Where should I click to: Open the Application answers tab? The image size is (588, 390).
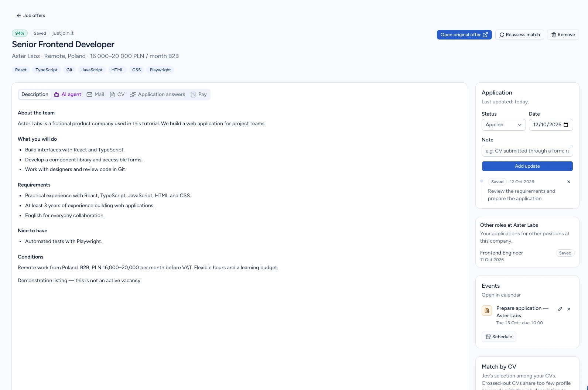(158, 95)
